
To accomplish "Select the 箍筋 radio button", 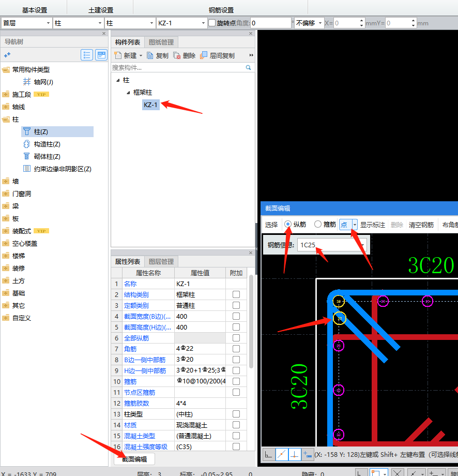I will (317, 224).
